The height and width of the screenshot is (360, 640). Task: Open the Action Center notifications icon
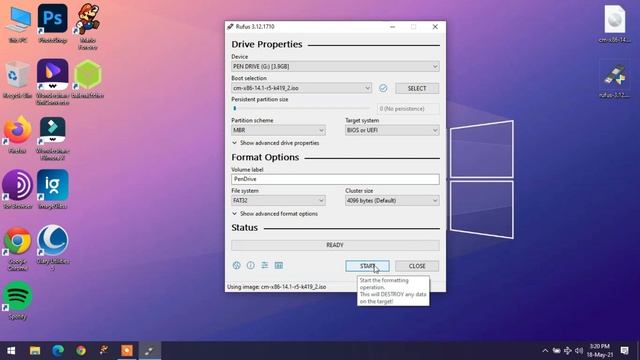624,351
